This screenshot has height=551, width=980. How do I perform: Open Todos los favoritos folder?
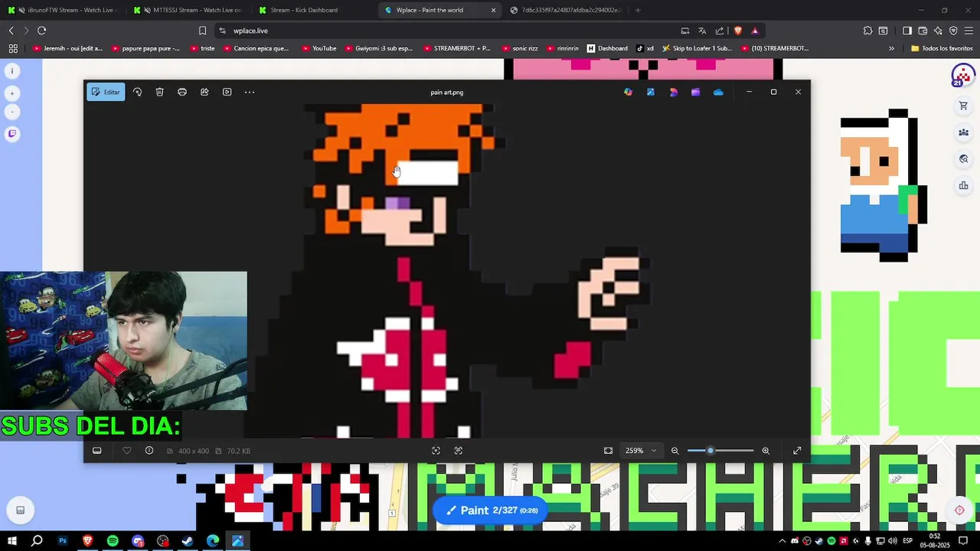pyautogui.click(x=942, y=48)
